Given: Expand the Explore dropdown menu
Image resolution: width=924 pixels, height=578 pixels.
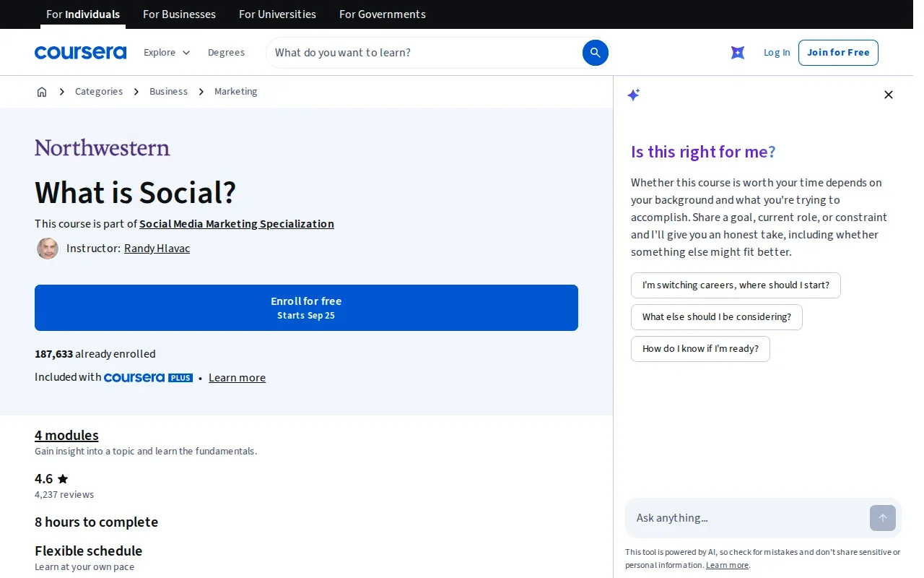Looking at the screenshot, I should tap(167, 53).
